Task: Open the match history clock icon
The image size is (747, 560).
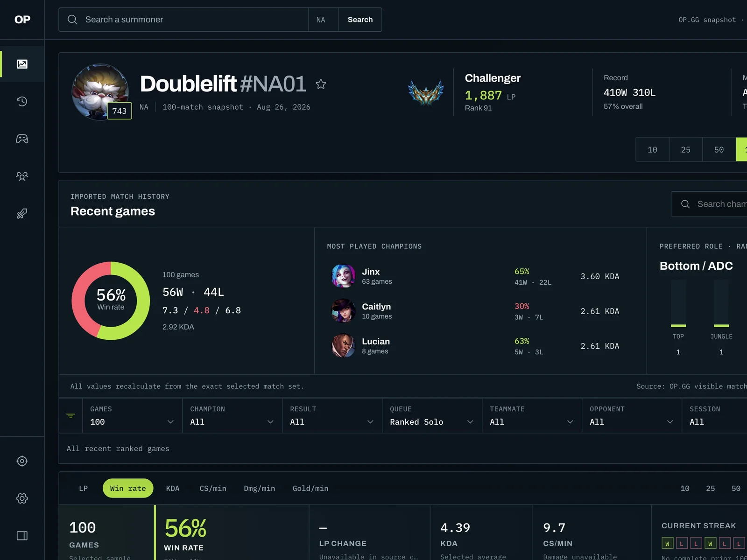Action: click(x=22, y=101)
